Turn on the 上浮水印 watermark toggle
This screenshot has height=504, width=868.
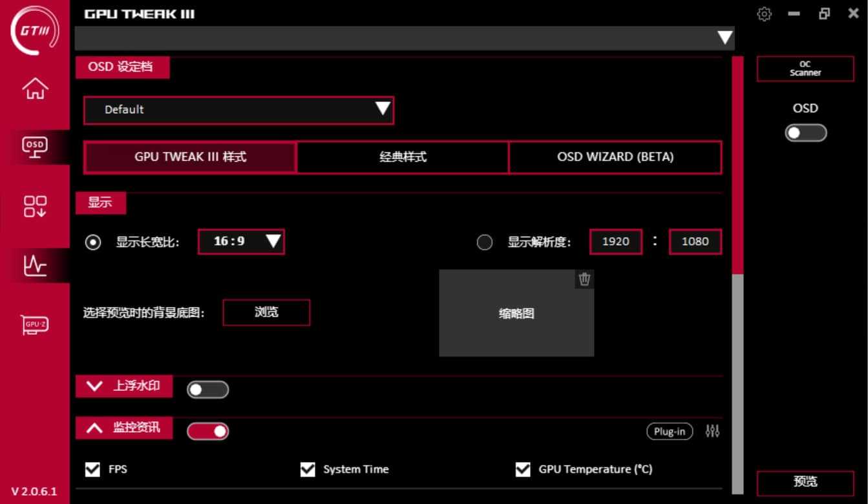[207, 389]
